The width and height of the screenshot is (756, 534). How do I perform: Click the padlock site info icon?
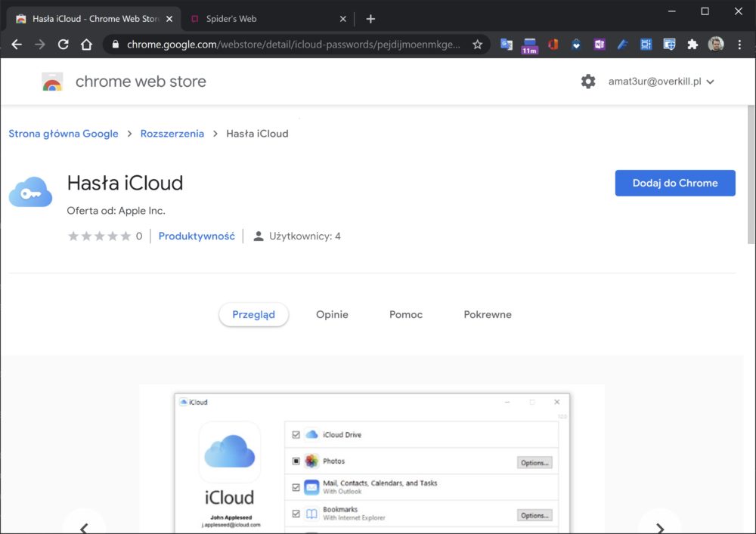click(x=115, y=45)
